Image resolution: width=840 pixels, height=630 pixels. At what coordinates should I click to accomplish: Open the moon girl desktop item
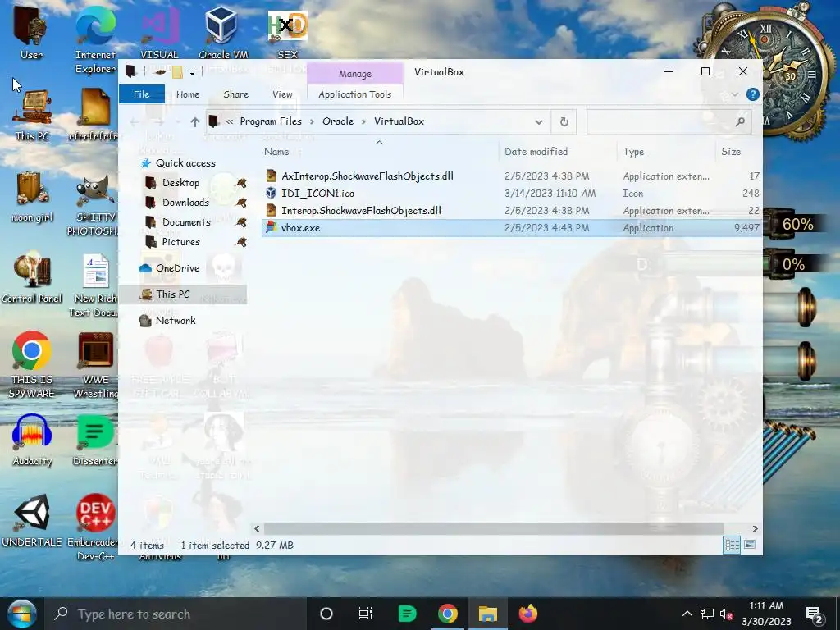click(x=32, y=197)
